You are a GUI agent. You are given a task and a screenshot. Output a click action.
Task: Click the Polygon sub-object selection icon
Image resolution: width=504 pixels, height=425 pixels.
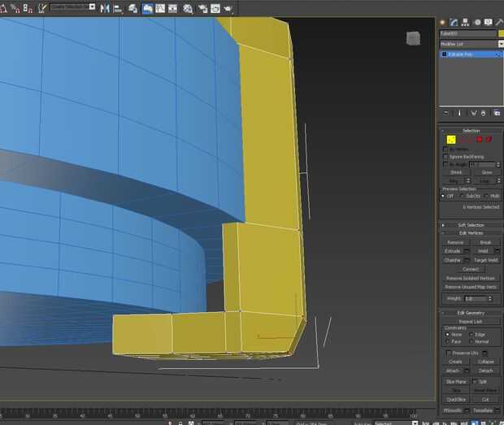click(x=480, y=139)
